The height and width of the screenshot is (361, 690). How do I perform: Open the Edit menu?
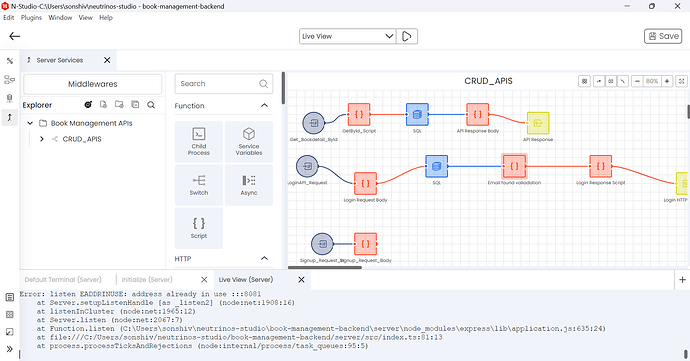tap(9, 18)
